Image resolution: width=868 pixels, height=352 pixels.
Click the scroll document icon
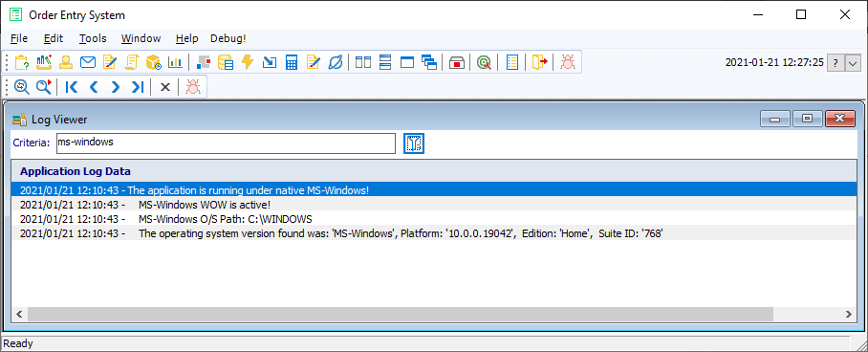131,62
